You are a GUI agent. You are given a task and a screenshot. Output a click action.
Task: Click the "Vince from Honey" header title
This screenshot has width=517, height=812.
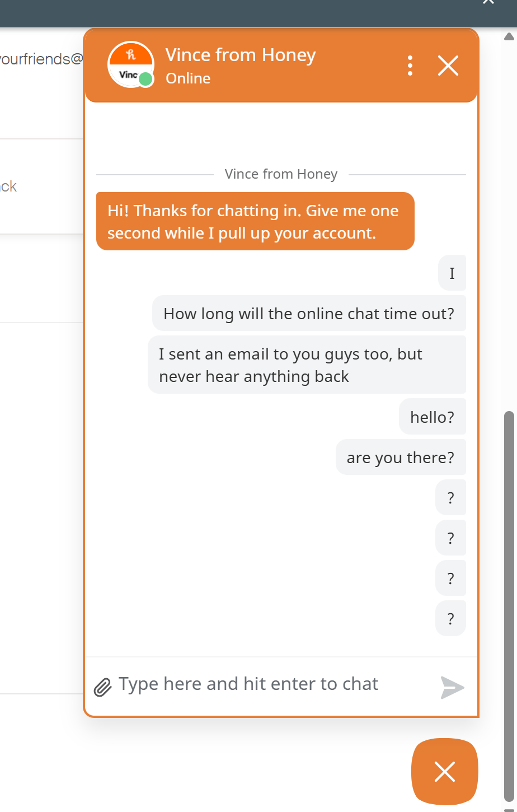(x=241, y=55)
